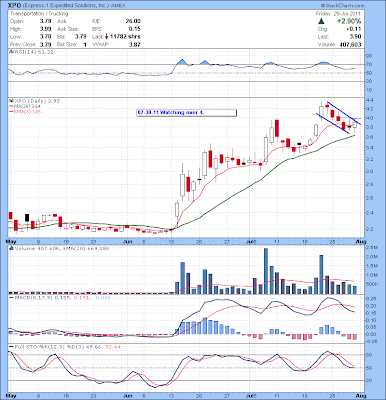Click the Volume legend bar icon
Screen dimensions: 386x400
pos(11,248)
